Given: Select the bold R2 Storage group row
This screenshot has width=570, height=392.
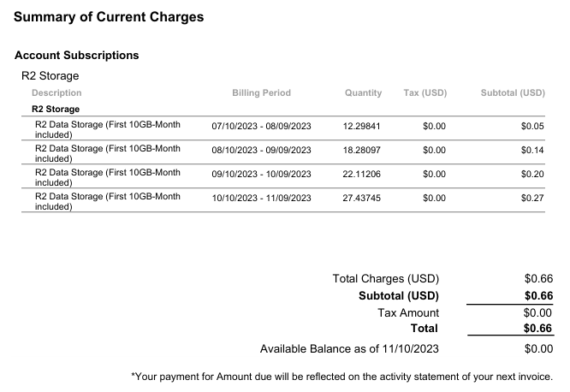Looking at the screenshot, I should coord(56,109).
